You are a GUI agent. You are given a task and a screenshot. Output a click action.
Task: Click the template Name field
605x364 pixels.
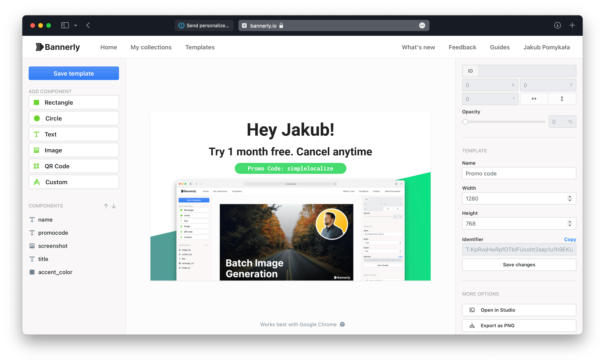[519, 173]
